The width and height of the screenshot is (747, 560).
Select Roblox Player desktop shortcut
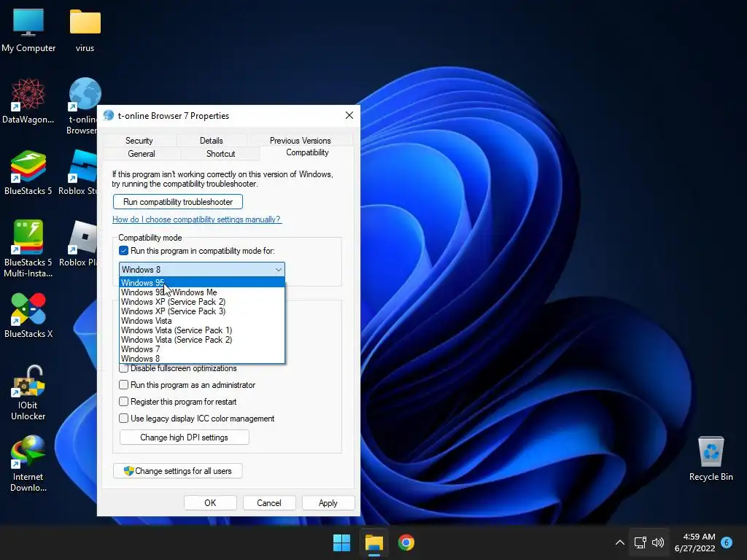tap(79, 244)
